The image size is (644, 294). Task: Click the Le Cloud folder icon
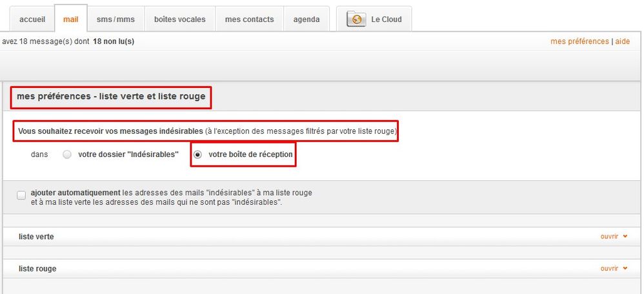tap(356, 19)
